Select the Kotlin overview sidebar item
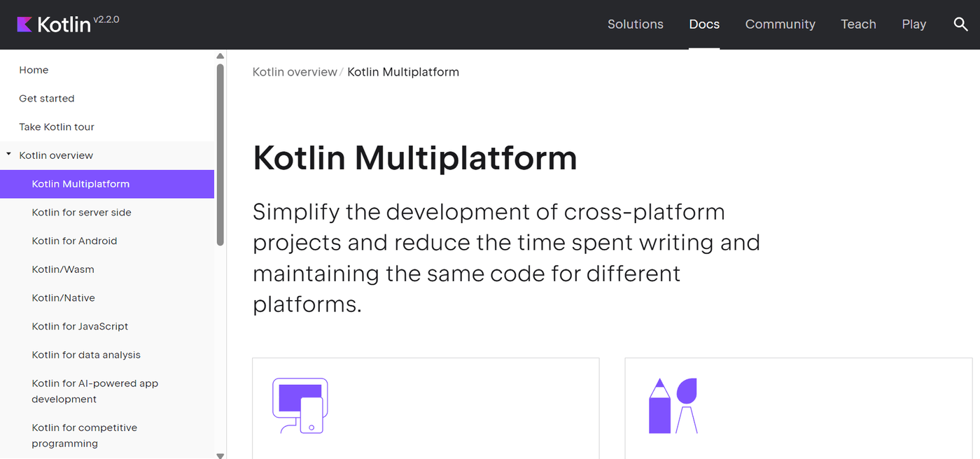Viewport: 980px width, 459px height. coord(107,155)
